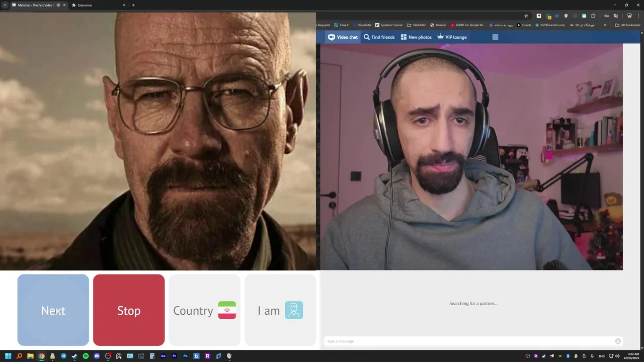
Task: Click the red Stop button
Action: [129, 310]
